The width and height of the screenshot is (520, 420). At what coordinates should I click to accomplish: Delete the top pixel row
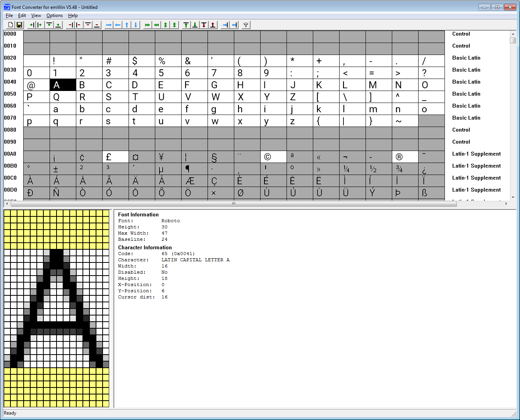click(x=88, y=24)
